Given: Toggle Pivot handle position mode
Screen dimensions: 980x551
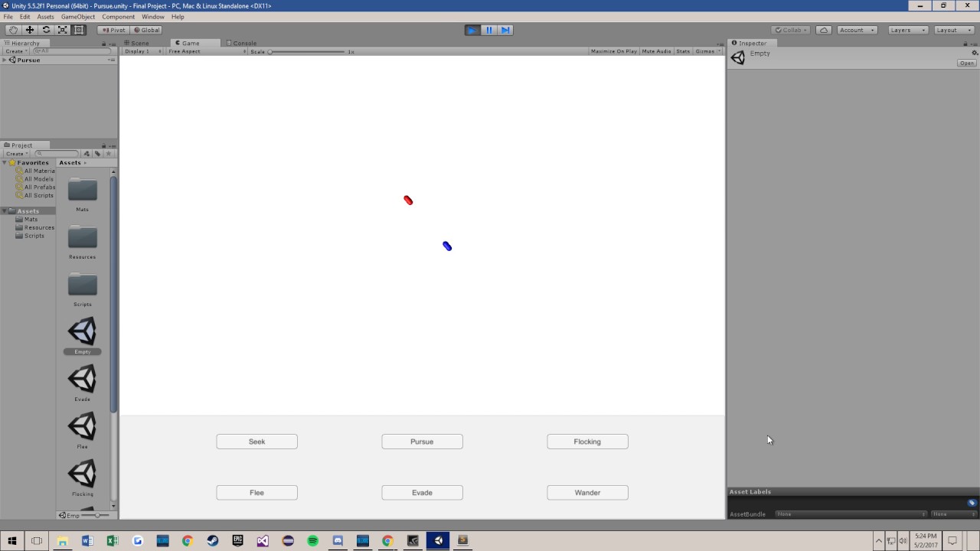Looking at the screenshot, I should pyautogui.click(x=113, y=30).
